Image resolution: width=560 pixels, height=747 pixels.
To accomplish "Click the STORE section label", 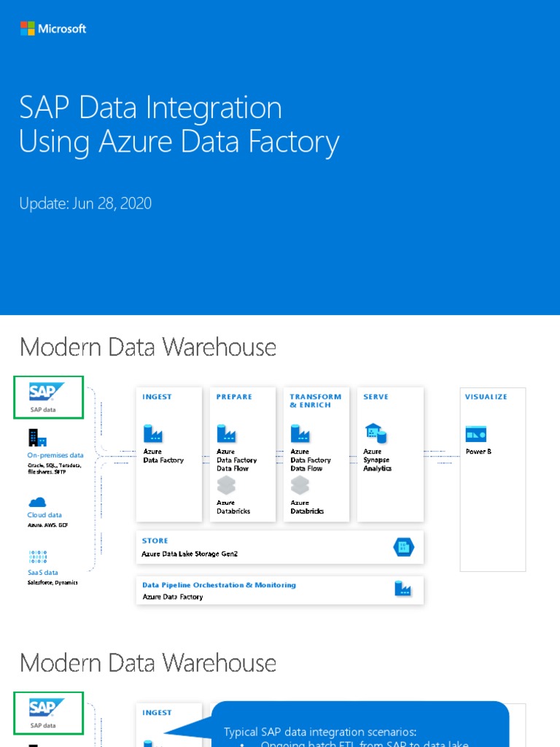I will pyautogui.click(x=155, y=541).
